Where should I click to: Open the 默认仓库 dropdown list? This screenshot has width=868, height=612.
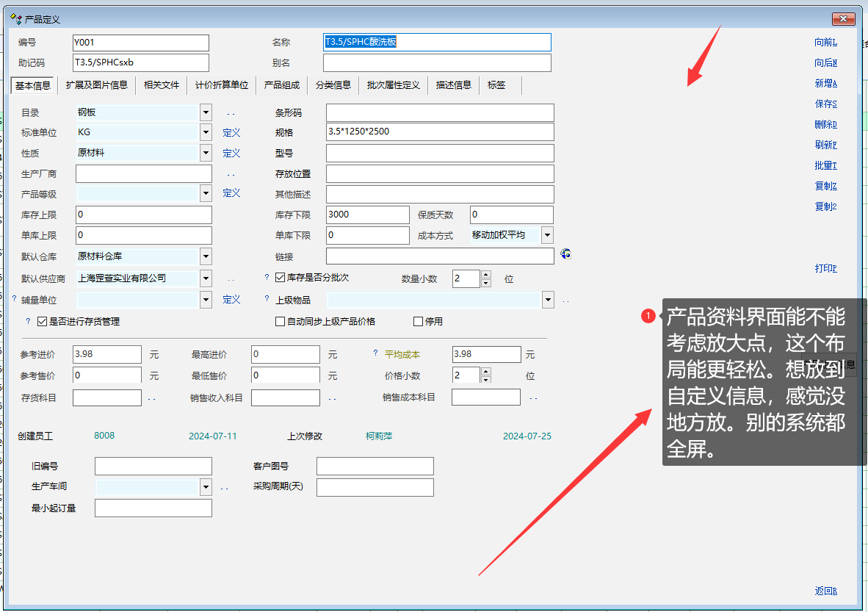(206, 256)
